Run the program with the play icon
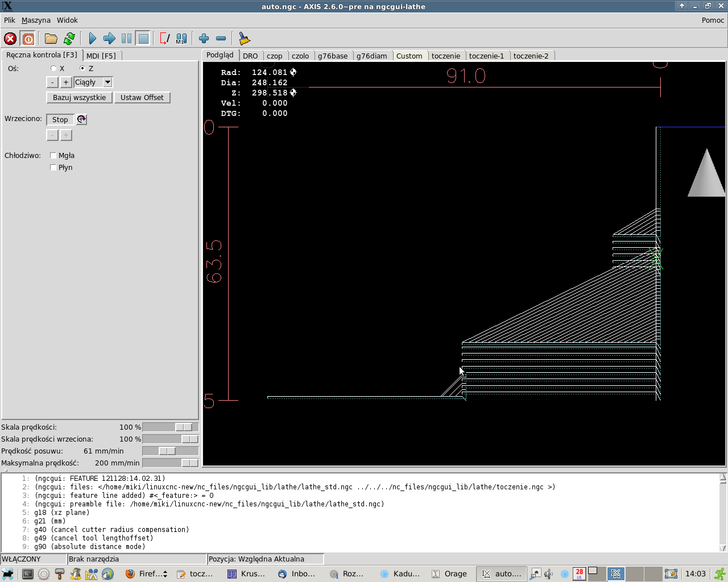The height and width of the screenshot is (582, 728). click(x=92, y=39)
